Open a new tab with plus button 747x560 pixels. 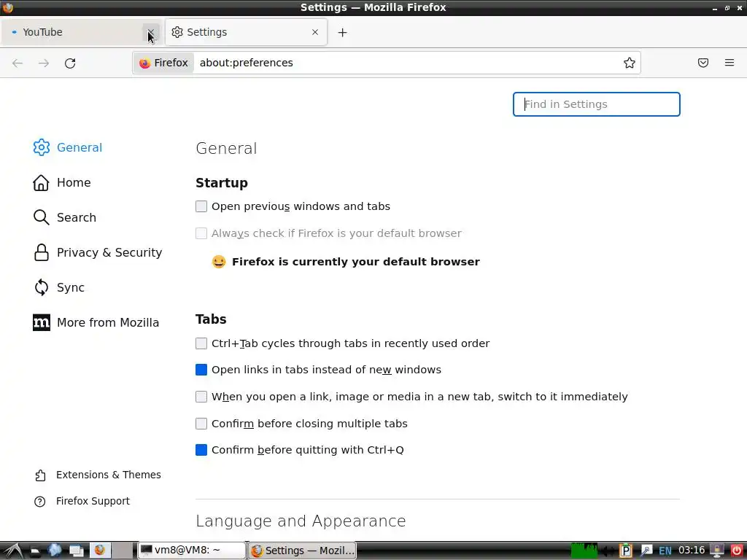(x=342, y=32)
